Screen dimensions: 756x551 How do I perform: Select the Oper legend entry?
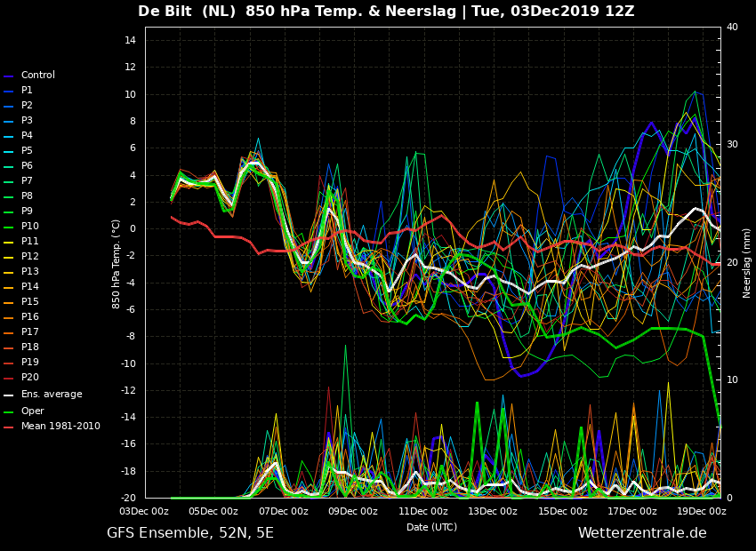[32, 411]
